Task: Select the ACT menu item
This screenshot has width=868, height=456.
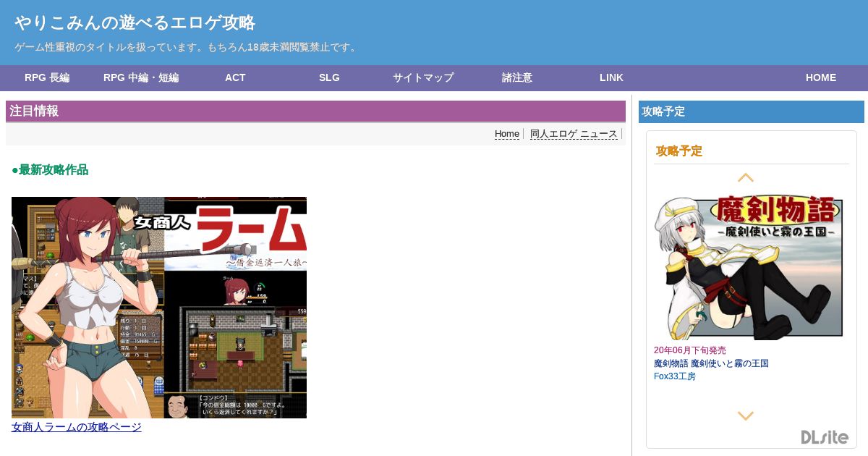Action: point(235,77)
